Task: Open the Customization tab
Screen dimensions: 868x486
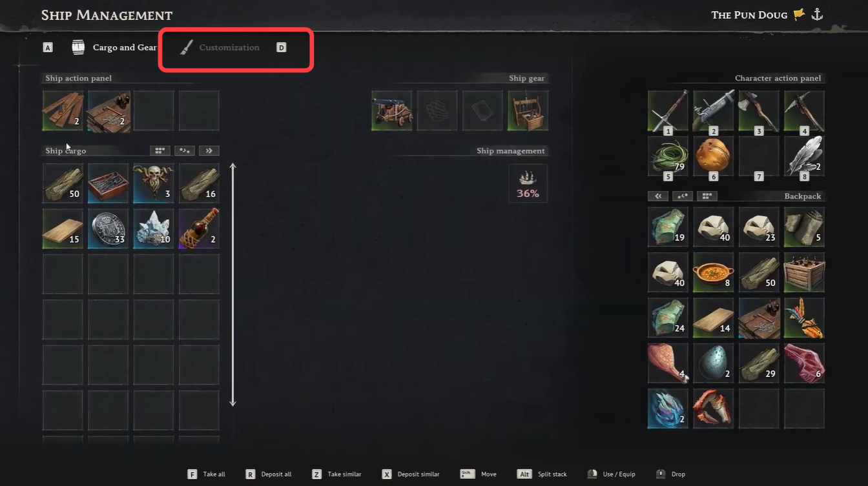Action: (220, 47)
